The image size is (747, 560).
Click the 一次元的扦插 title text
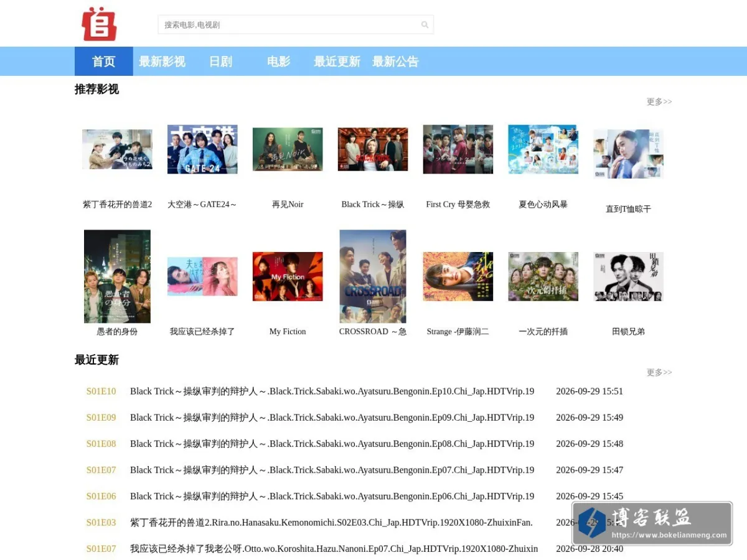tap(543, 332)
